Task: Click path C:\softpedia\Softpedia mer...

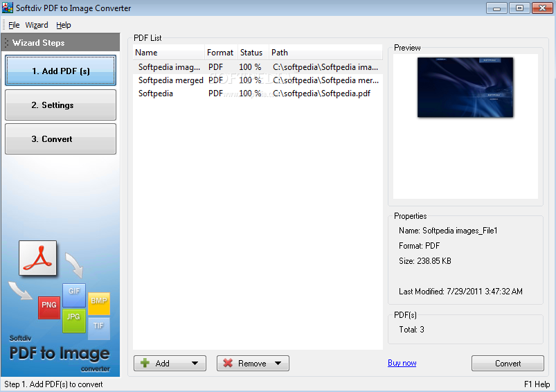Action: [x=325, y=80]
